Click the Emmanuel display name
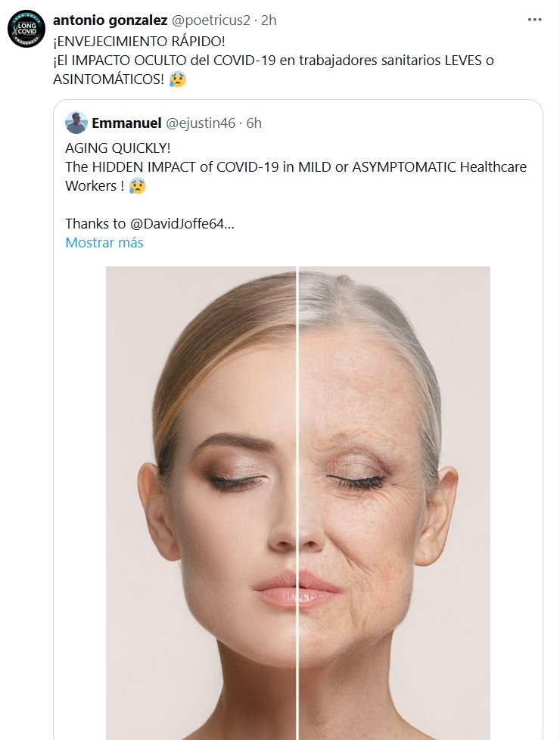The image size is (560, 740). pyautogui.click(x=126, y=123)
